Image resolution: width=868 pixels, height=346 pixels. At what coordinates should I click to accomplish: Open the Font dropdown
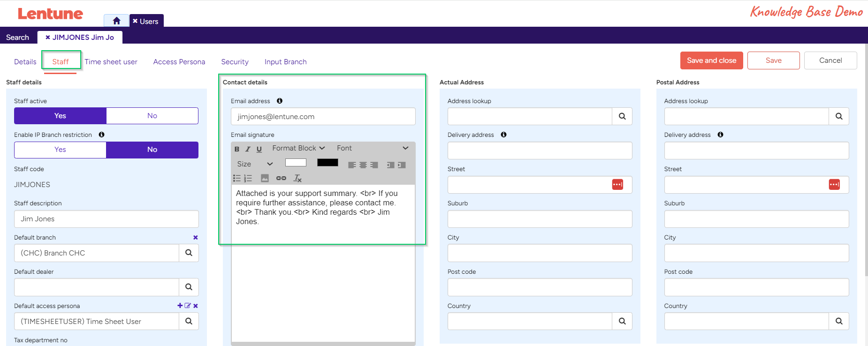click(x=373, y=148)
